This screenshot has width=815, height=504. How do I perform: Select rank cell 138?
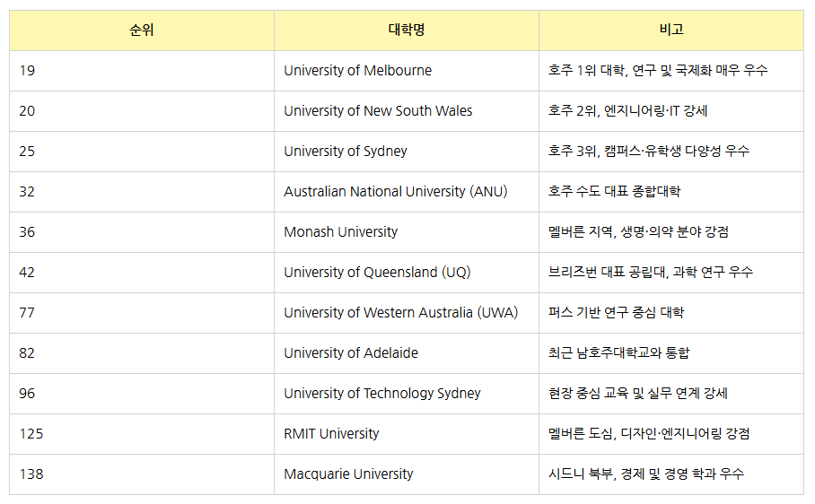(x=142, y=474)
